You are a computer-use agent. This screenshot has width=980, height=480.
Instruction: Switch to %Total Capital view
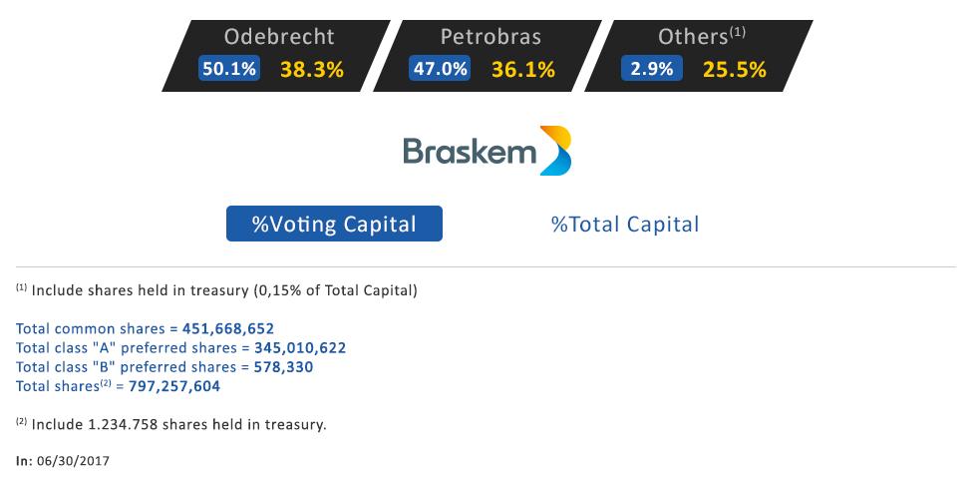(624, 225)
